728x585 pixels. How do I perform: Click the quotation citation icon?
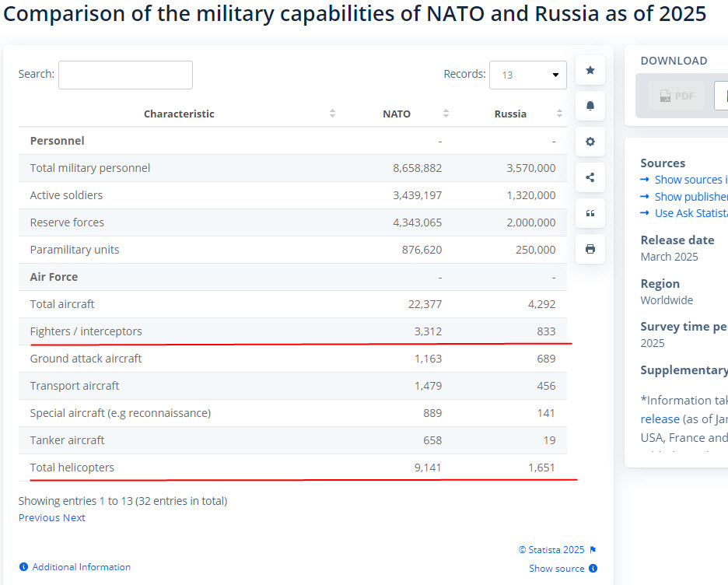pos(590,213)
